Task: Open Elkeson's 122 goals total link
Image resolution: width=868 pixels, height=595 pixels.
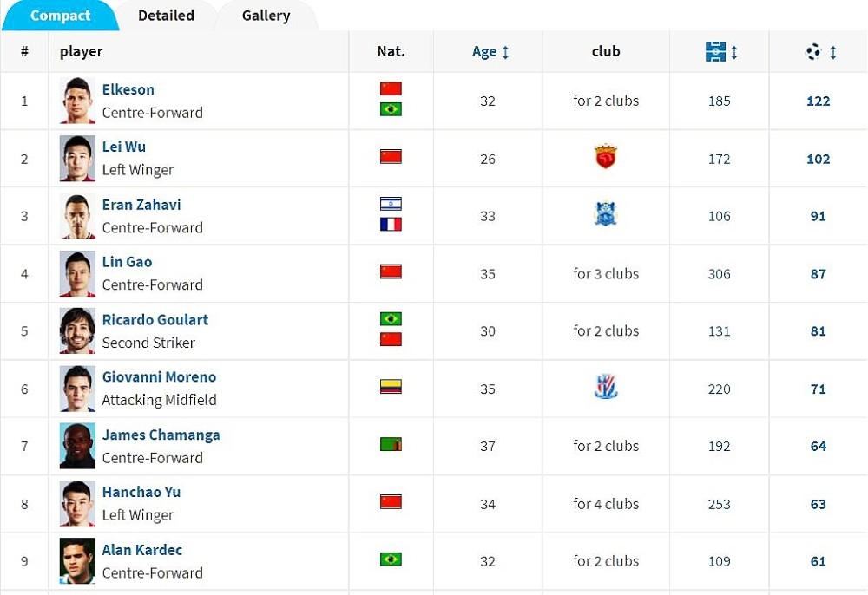Action: coord(819,101)
